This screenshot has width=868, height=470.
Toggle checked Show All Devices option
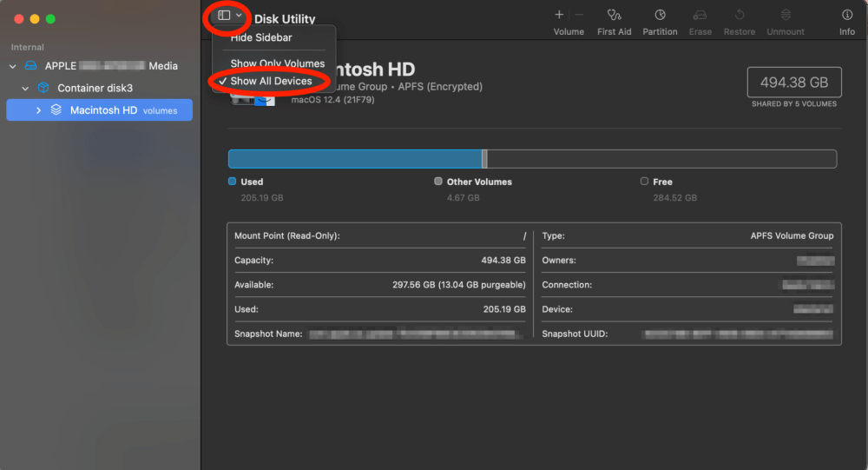point(271,81)
